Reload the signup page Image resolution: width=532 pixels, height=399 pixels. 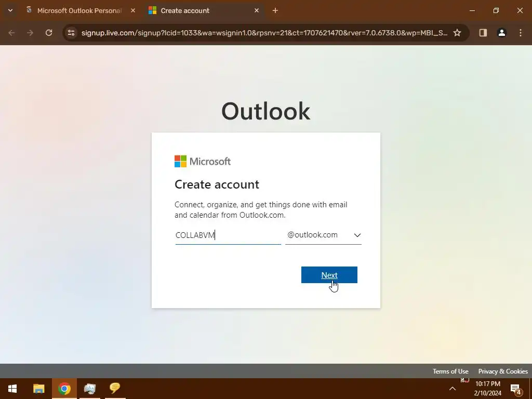[x=49, y=33]
